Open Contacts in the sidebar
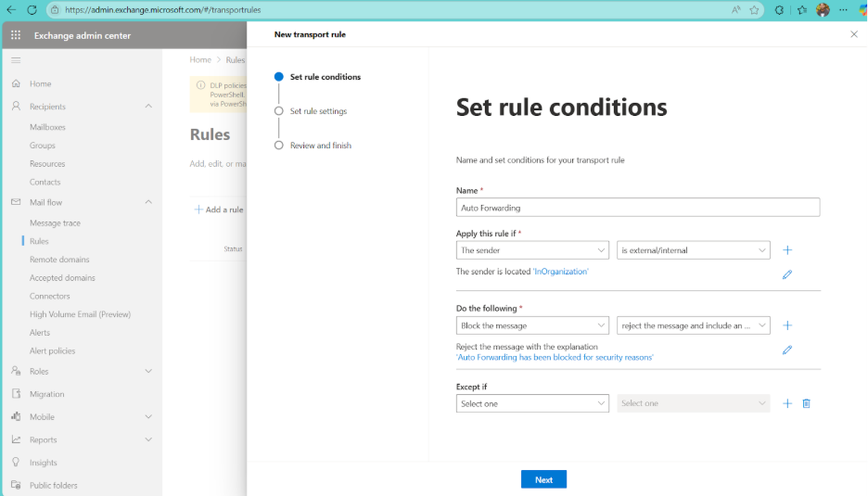Image resolution: width=868 pixels, height=496 pixels. click(x=45, y=182)
